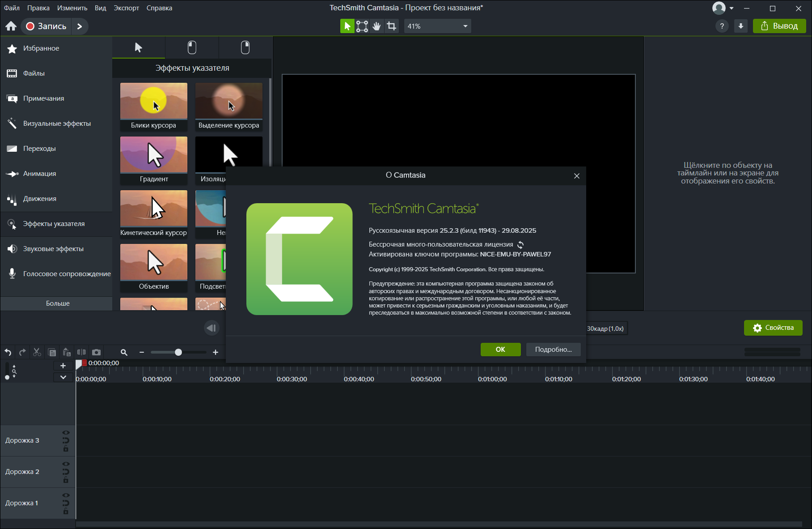This screenshot has height=529, width=812.
Task: Open the Файл menu
Action: click(12, 8)
